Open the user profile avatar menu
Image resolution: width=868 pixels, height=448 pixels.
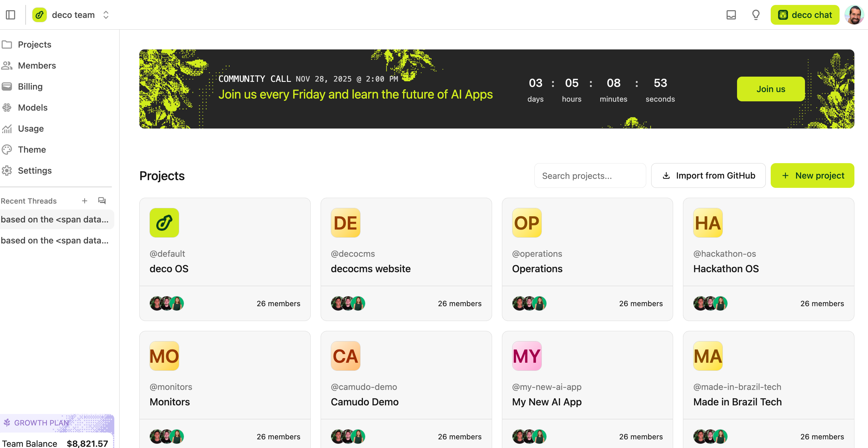click(x=854, y=15)
